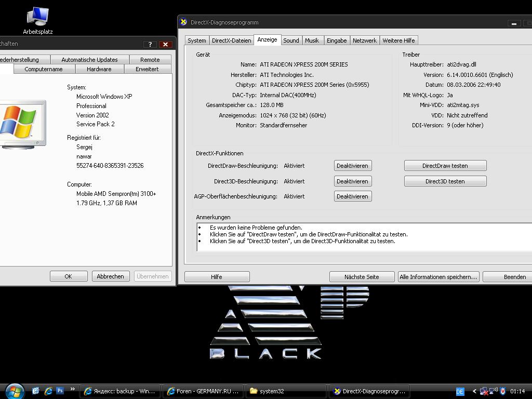Deactivate DirectDraw-Beschleunigung with its Deaktivieren button
This screenshot has height=399, width=532.
[x=353, y=166]
